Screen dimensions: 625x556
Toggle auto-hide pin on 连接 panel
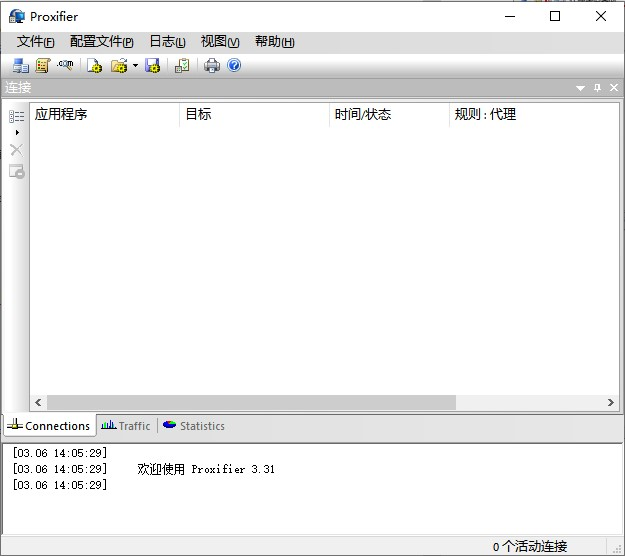tap(597, 88)
